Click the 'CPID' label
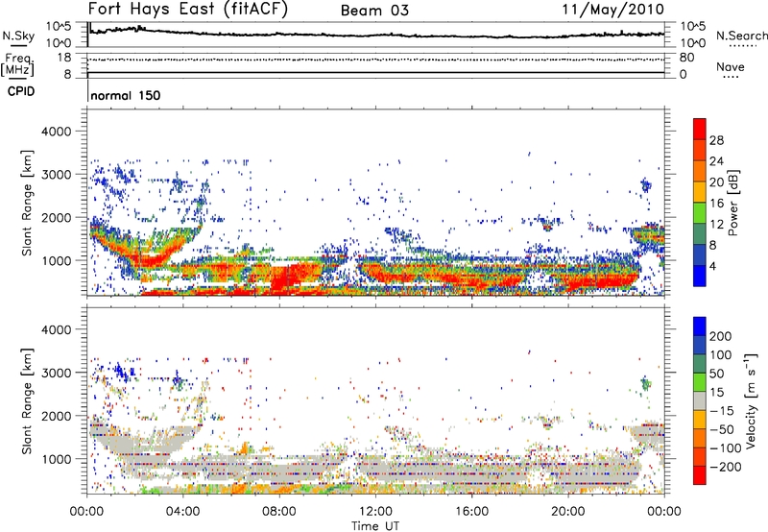Screen dimensions: 768x532 [x=21, y=91]
